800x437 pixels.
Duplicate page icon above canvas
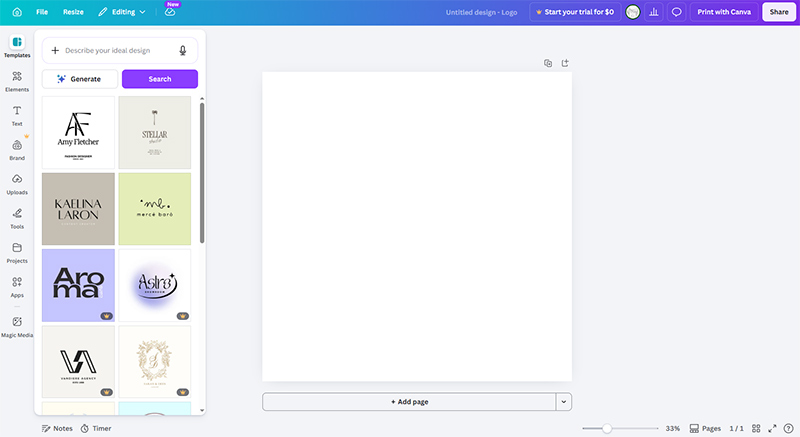[548, 63]
